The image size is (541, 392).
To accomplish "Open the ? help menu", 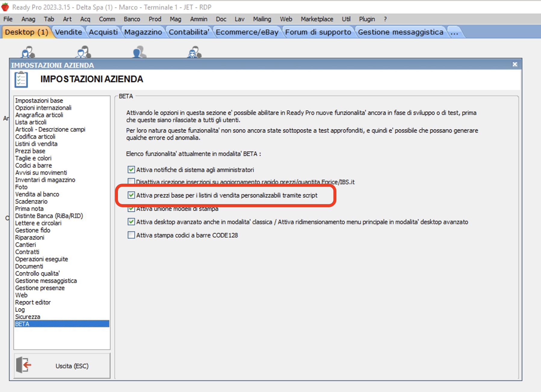I will (385, 19).
